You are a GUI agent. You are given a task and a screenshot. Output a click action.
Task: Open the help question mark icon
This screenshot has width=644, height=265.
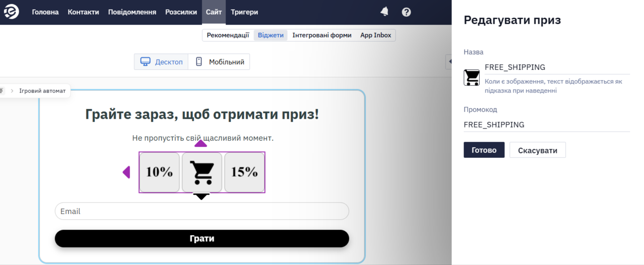pyautogui.click(x=406, y=12)
